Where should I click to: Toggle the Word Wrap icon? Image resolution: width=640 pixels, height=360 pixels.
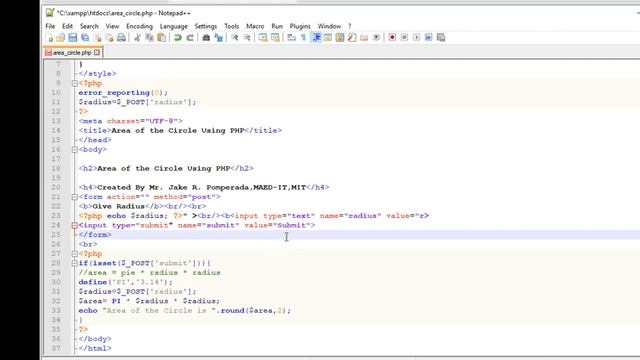(291, 38)
